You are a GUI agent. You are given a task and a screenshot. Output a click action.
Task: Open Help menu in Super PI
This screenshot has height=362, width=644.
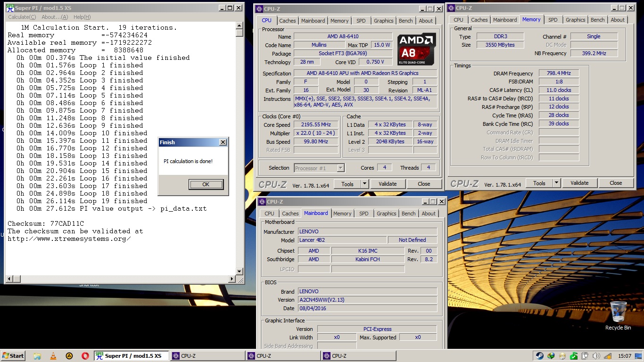pos(82,17)
